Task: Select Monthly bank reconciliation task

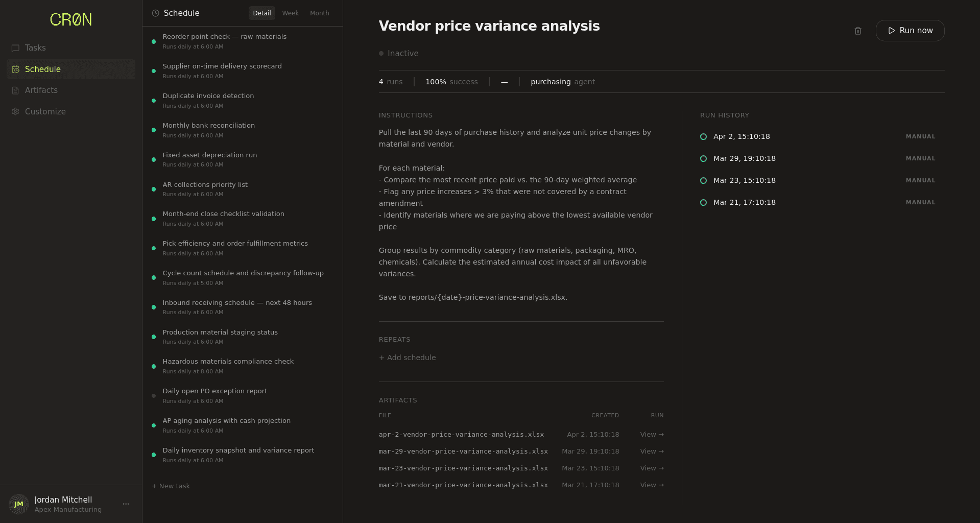Action: pyautogui.click(x=243, y=130)
